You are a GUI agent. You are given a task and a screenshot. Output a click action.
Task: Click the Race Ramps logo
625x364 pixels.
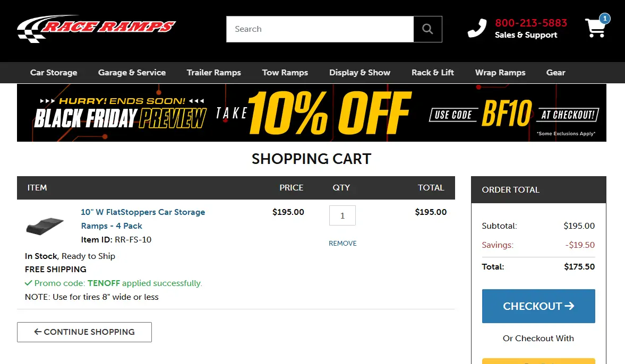(96, 29)
